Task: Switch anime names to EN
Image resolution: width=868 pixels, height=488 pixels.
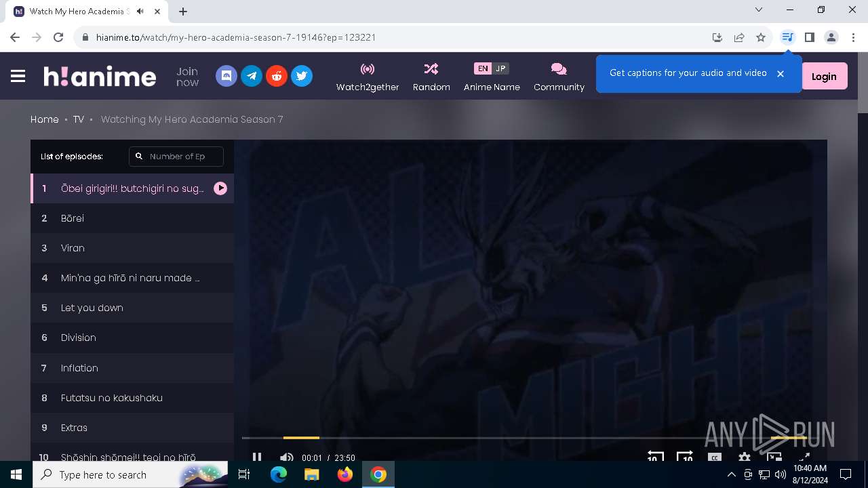Action: [x=482, y=68]
